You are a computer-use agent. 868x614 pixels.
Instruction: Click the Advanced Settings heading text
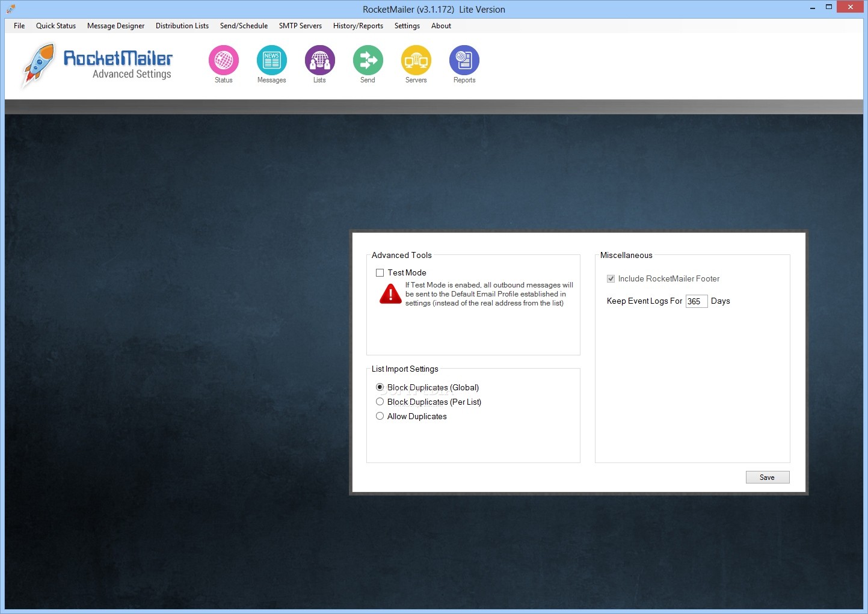pos(132,74)
